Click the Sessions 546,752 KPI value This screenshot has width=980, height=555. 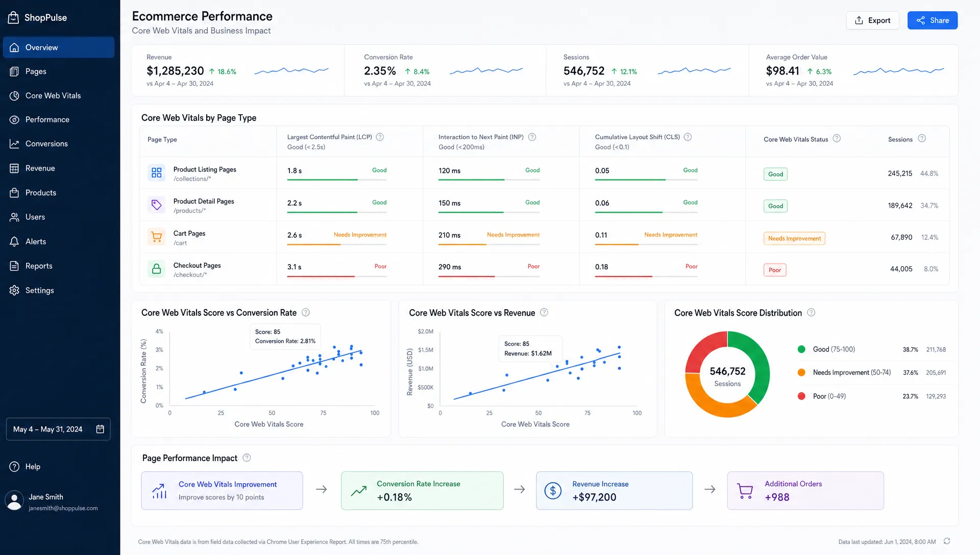point(584,71)
